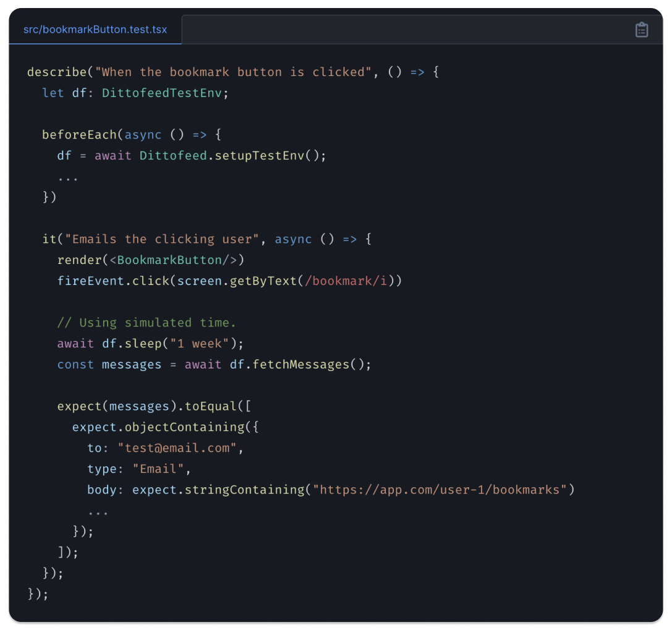Image resolution: width=672 pixels, height=630 pixels.
Task: Click the copy-to-clipboard icon
Action: click(x=642, y=30)
